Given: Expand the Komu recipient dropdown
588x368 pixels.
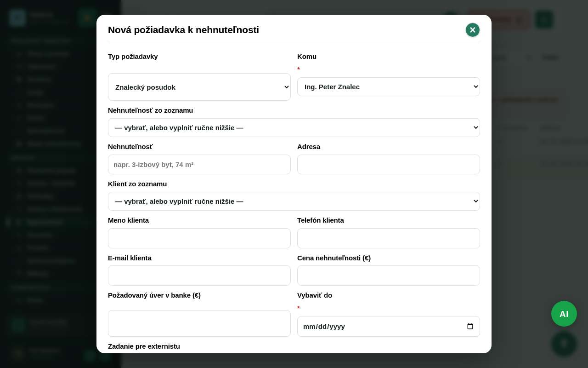Looking at the screenshot, I should [389, 87].
